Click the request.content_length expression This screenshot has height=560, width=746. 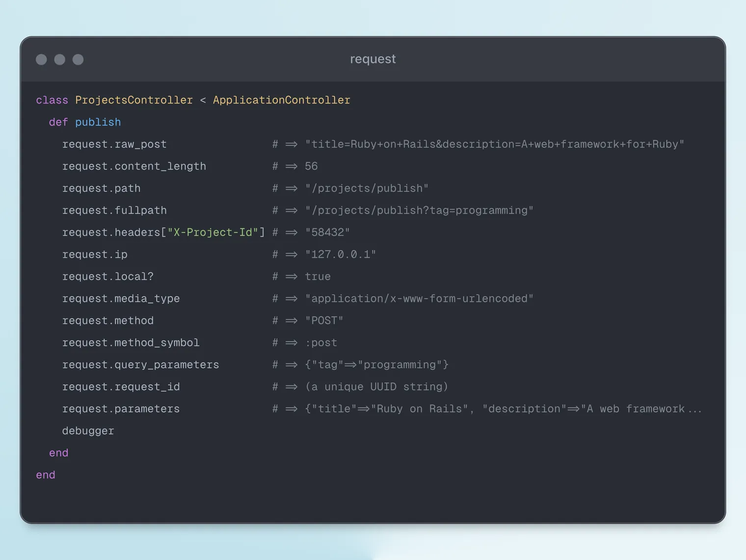click(134, 166)
